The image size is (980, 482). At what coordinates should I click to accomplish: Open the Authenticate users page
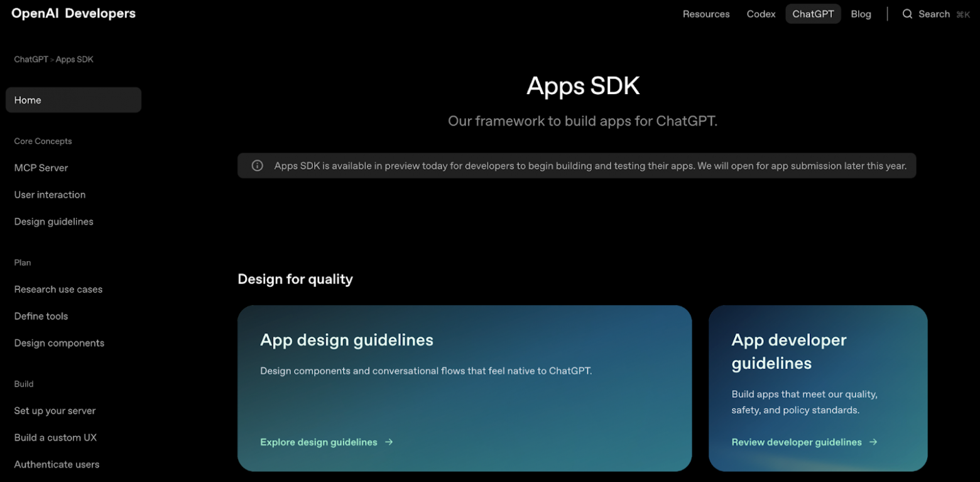pos(57,464)
